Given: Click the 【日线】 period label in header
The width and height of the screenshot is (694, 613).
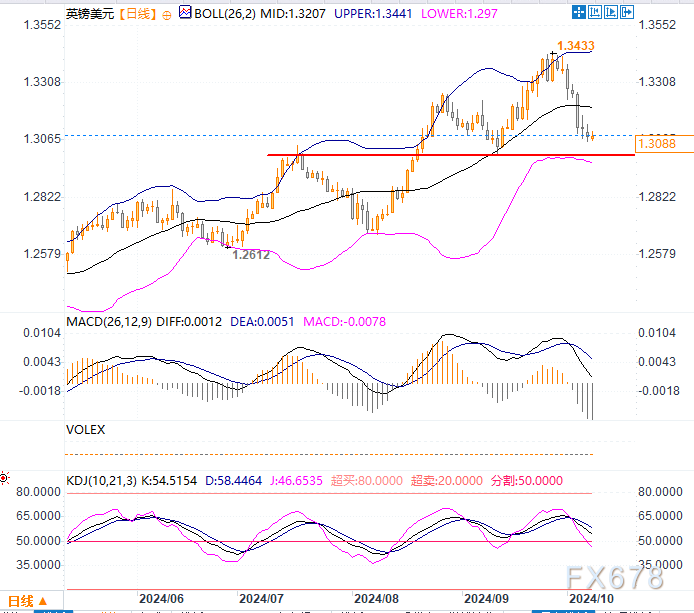Looking at the screenshot, I should point(138,14).
